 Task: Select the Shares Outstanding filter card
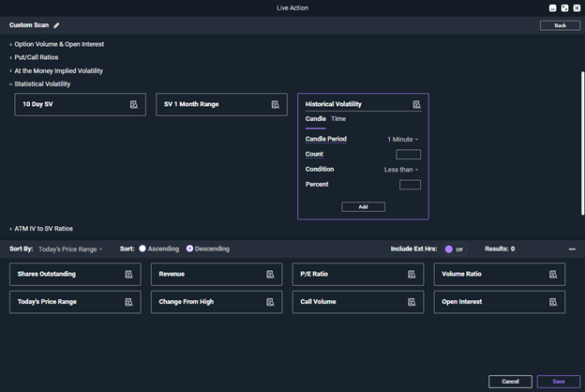click(75, 275)
